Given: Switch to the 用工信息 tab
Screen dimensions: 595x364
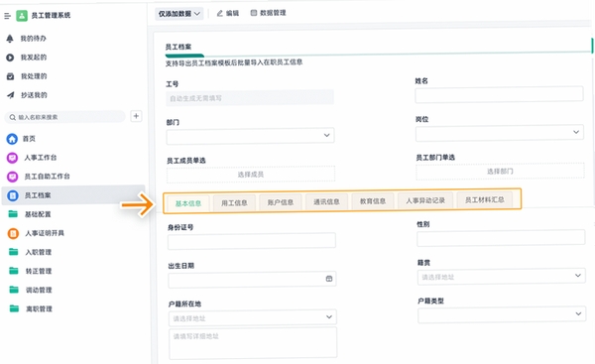Looking at the screenshot, I should [234, 202].
